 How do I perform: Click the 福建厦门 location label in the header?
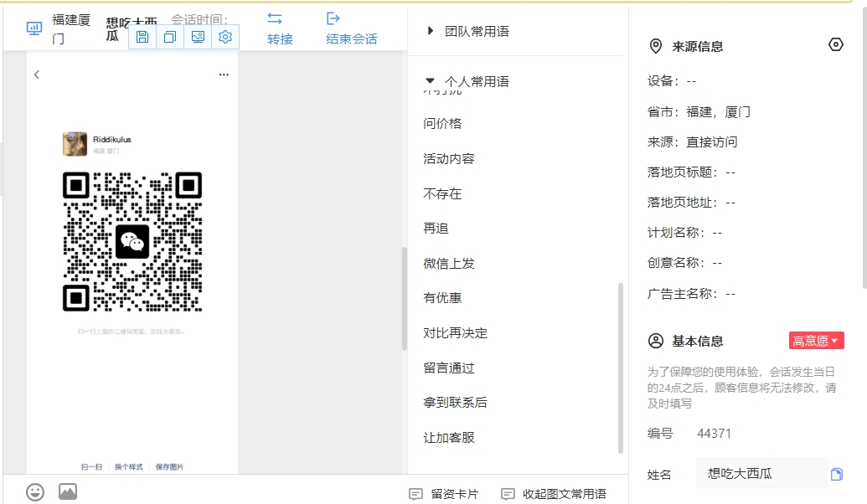tap(71, 28)
